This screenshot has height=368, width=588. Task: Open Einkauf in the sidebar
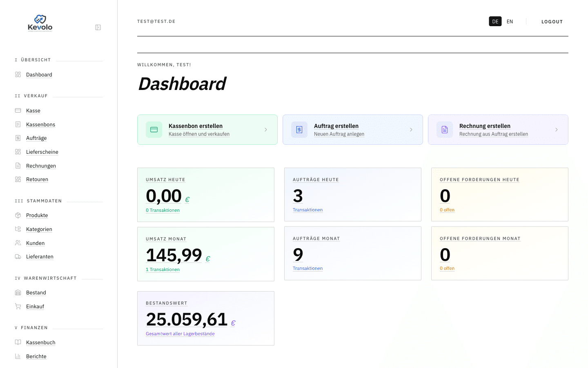(35, 306)
